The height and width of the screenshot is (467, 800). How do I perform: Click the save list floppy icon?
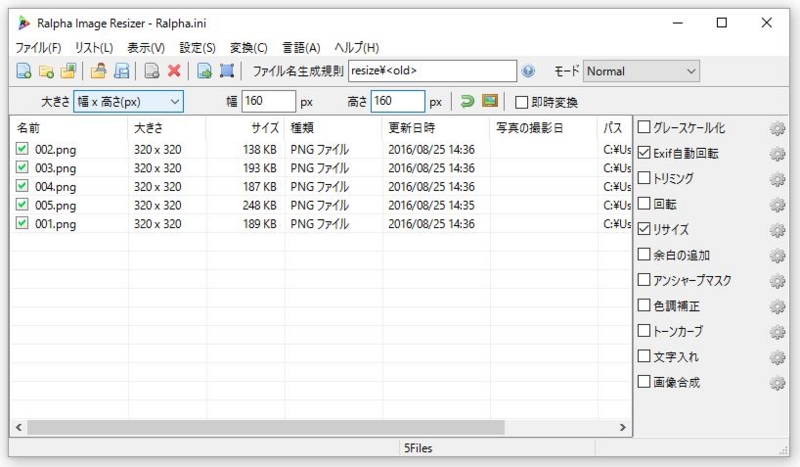point(121,71)
